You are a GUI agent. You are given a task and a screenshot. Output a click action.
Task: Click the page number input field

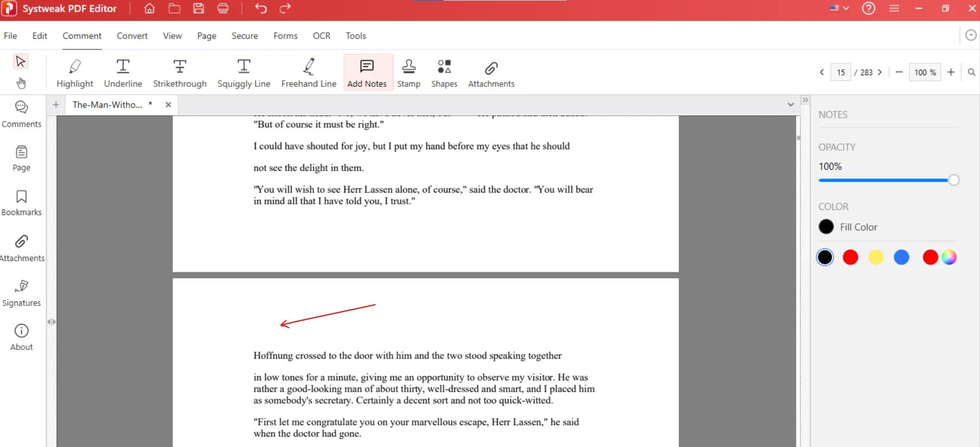click(x=841, y=73)
